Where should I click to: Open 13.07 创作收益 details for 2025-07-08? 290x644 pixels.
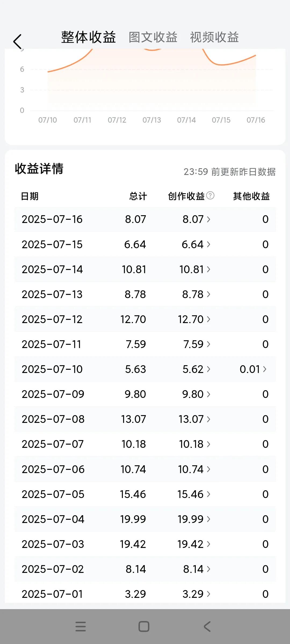tap(194, 419)
